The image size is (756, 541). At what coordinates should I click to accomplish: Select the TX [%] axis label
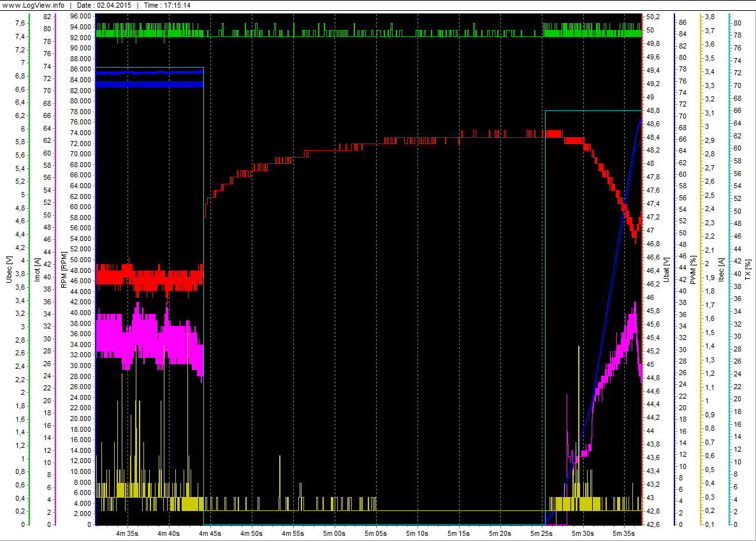click(748, 269)
